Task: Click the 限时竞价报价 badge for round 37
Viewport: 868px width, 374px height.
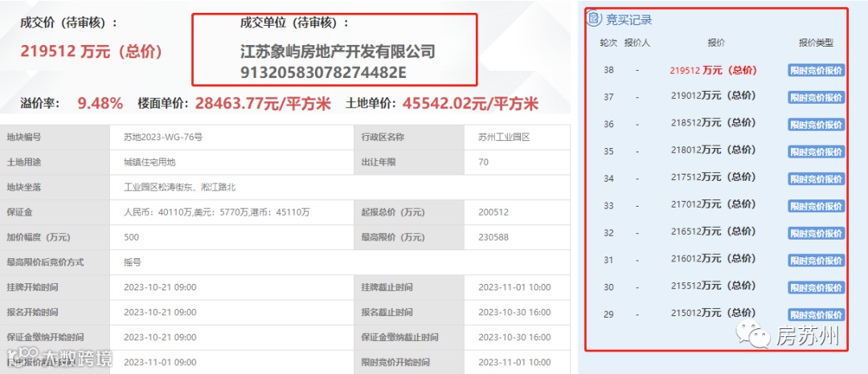Action: point(817,97)
